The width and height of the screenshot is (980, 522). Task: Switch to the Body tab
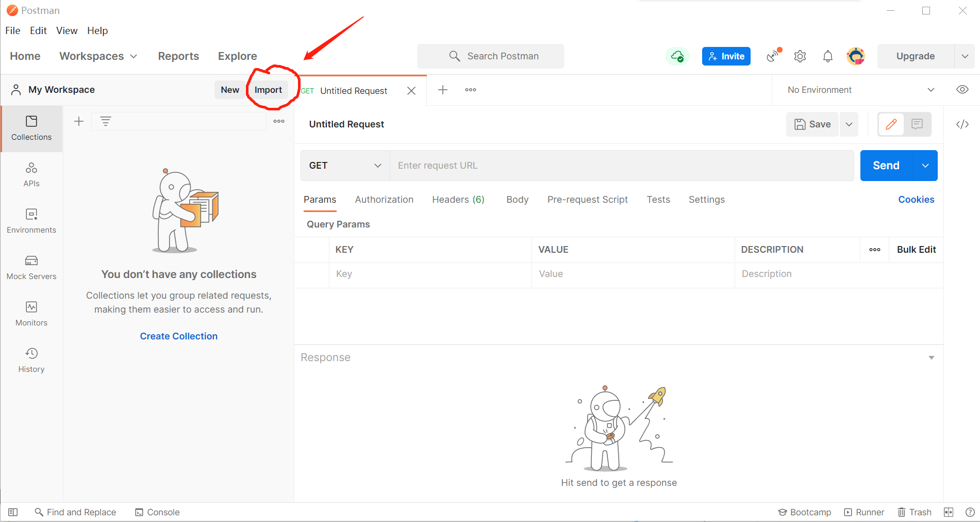(x=517, y=200)
